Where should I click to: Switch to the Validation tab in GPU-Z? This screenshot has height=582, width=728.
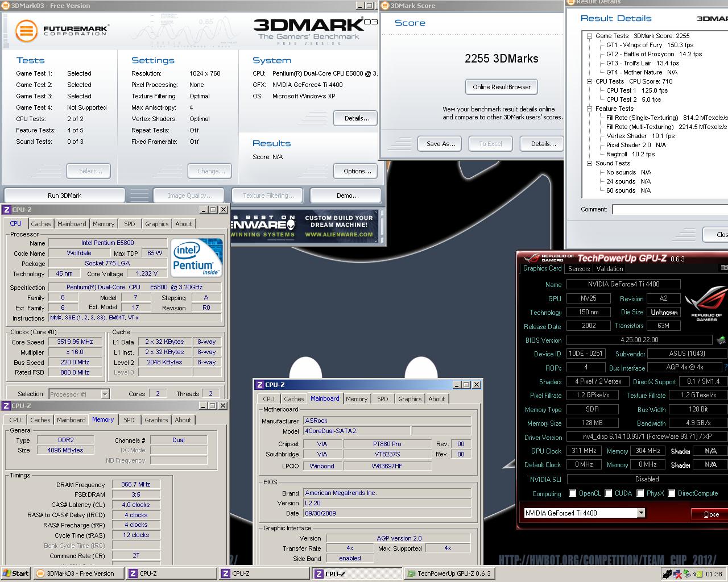[610, 269]
